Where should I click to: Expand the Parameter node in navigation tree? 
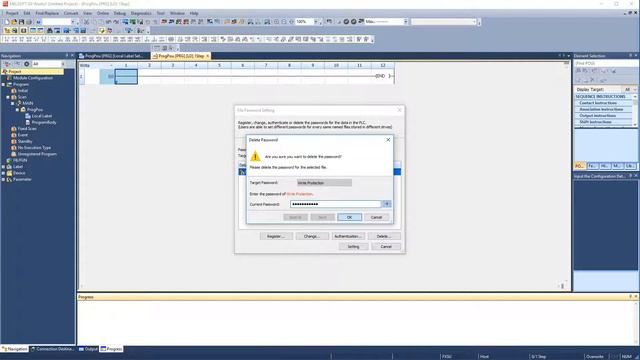click(4, 179)
